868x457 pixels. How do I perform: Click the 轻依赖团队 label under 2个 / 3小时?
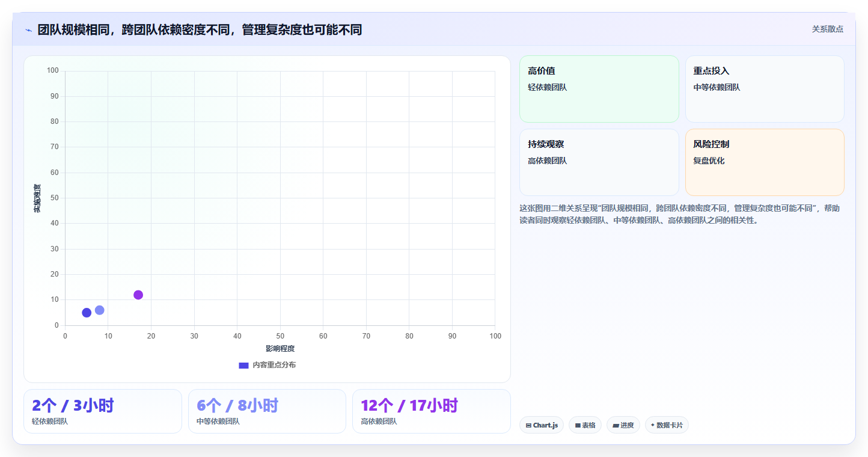[50, 422]
